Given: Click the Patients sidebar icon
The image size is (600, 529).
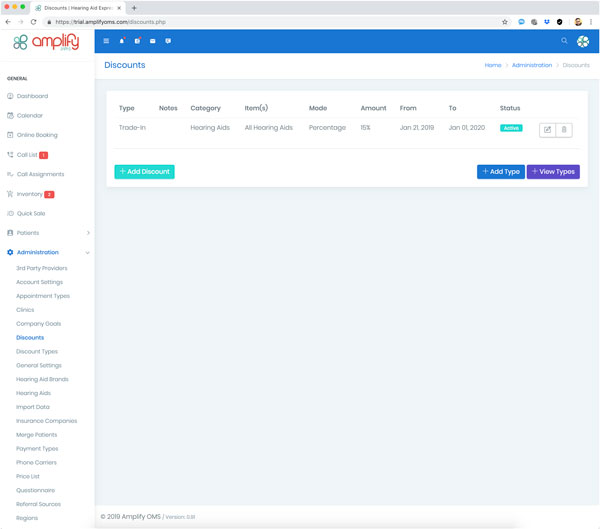Looking at the screenshot, I should pyautogui.click(x=10, y=233).
